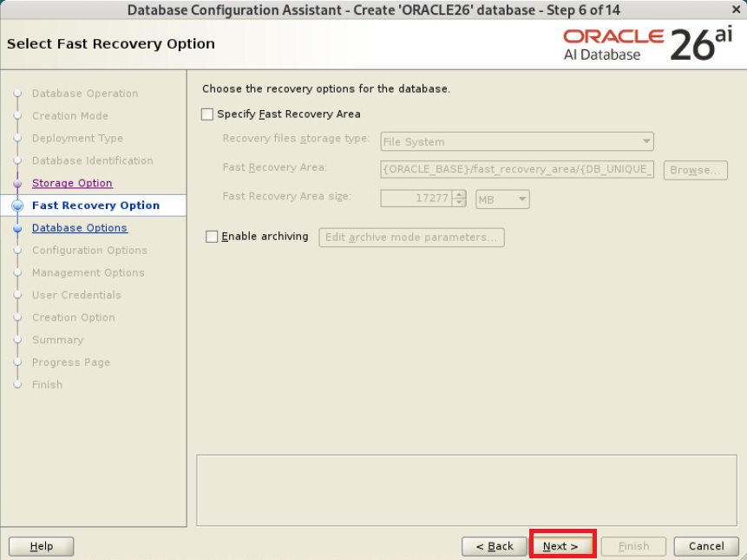The height and width of the screenshot is (560, 747).
Task: Click the Next > button
Action: 562,546
